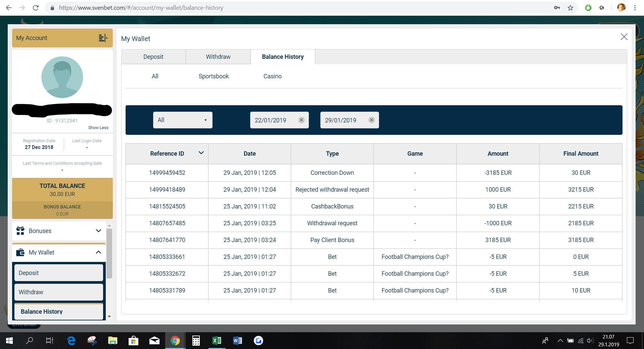The height and width of the screenshot is (349, 644).
Task: Open Microsoft Store from taskbar
Action: click(x=133, y=341)
